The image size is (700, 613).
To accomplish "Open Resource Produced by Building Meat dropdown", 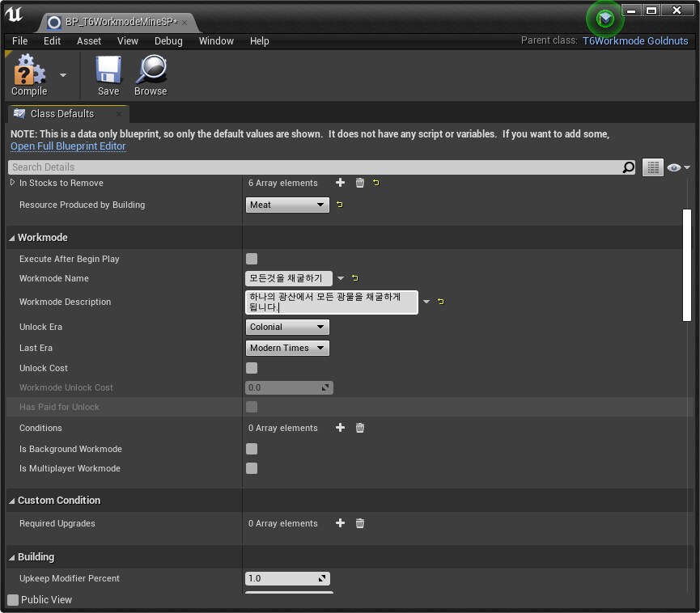I will point(287,205).
